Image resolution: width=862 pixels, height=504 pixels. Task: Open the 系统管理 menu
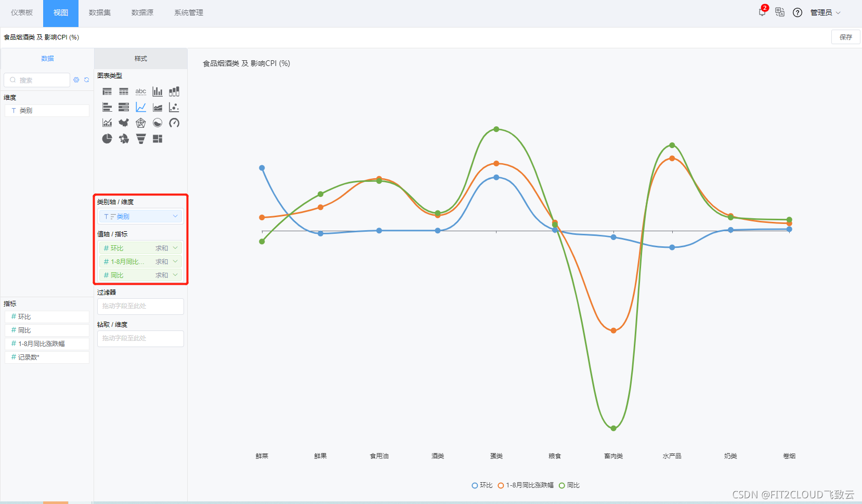click(x=189, y=12)
